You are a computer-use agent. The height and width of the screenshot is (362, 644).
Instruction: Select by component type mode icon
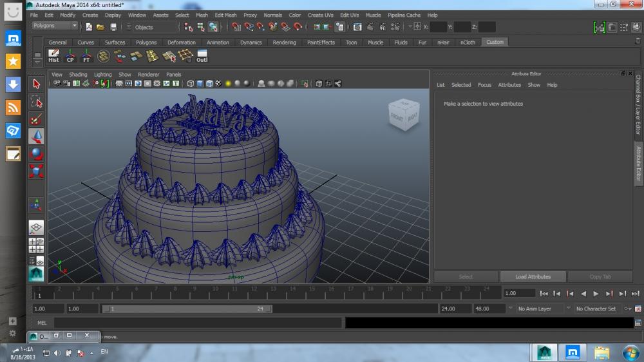(x=213, y=27)
